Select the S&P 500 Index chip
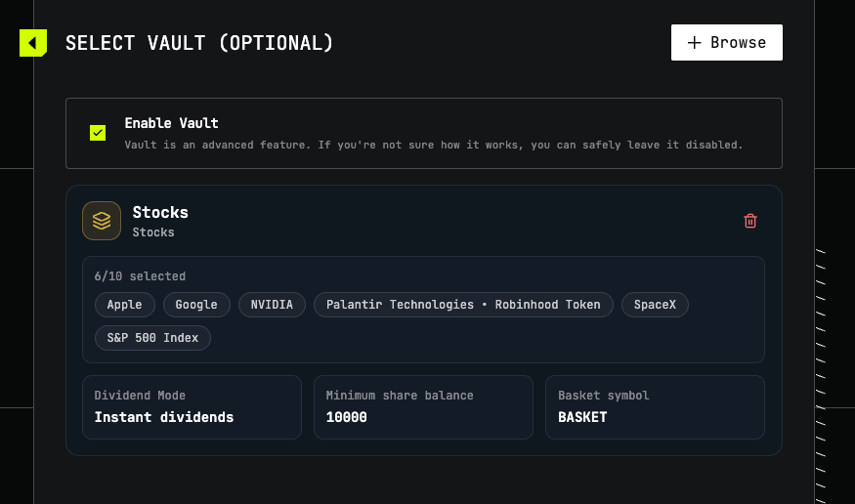This screenshot has width=855, height=504. [152, 338]
